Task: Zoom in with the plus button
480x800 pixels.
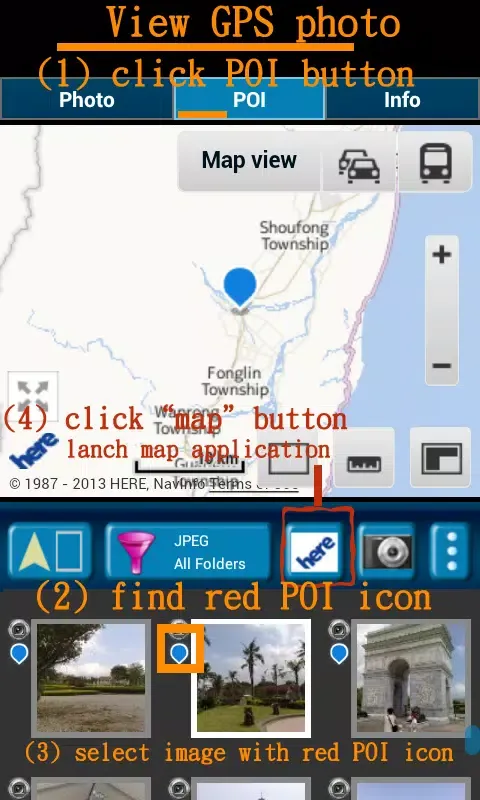Action: click(x=442, y=255)
